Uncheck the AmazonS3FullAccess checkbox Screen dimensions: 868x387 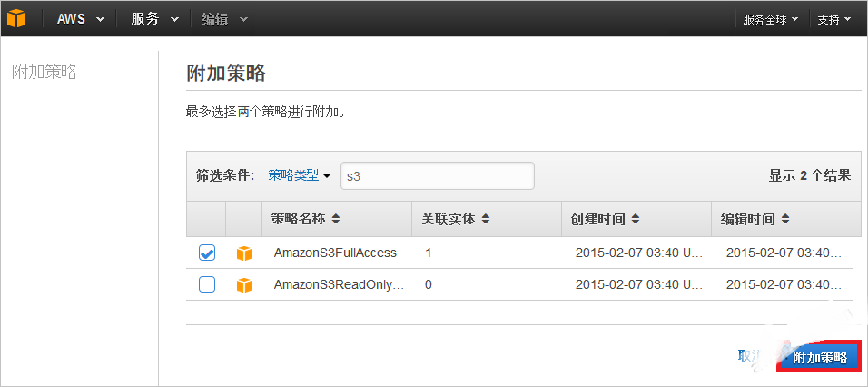coord(207,253)
